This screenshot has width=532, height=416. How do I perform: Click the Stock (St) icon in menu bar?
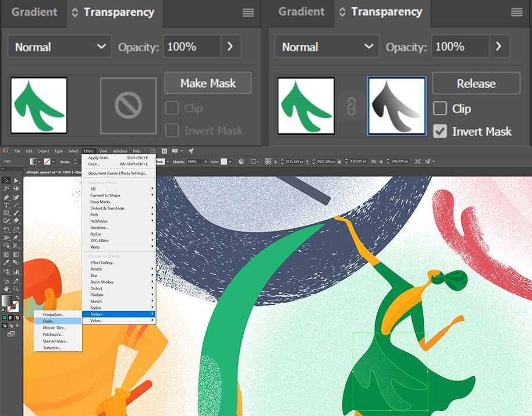coord(164,151)
